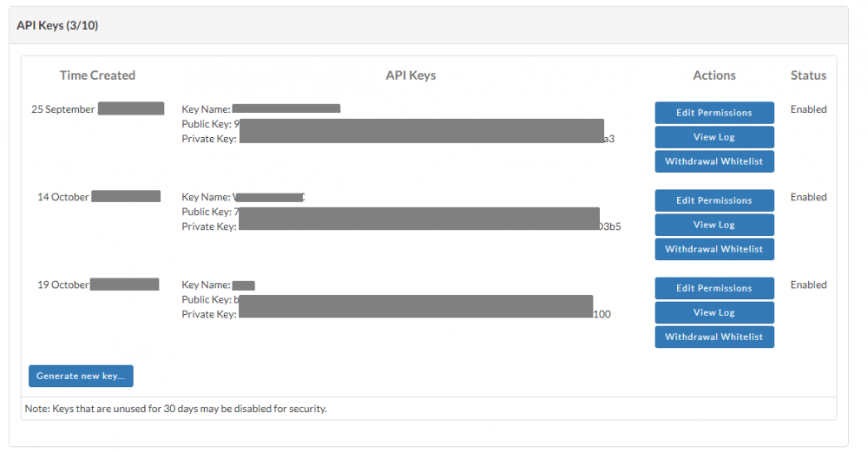The image size is (868, 452).
Task: View log of the 19 October key
Action: point(713,312)
